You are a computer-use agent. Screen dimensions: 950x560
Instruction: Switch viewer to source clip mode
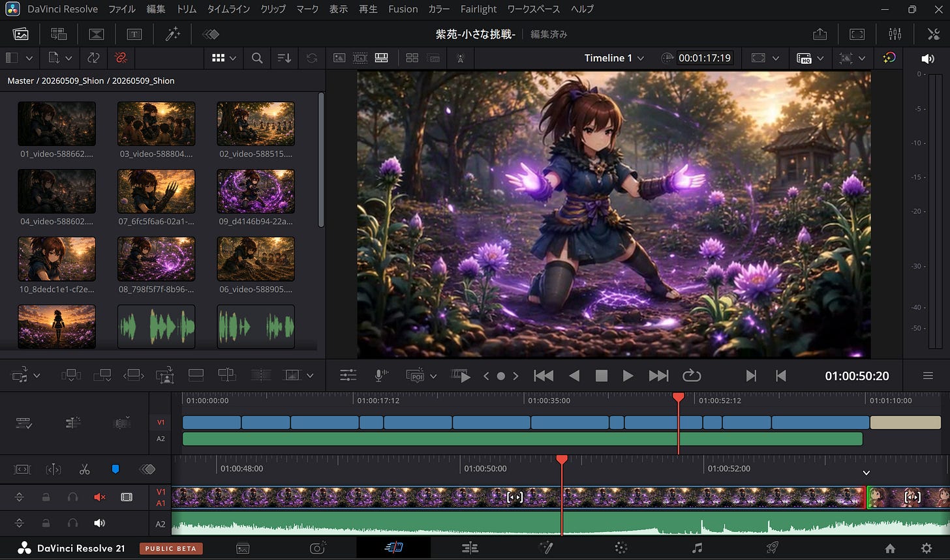click(x=339, y=58)
